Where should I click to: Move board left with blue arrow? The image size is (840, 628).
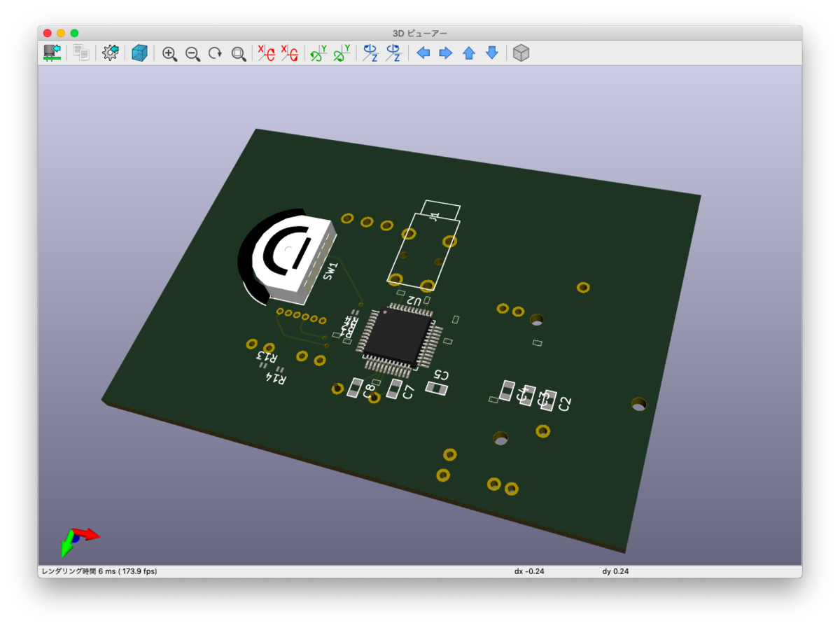(423, 53)
